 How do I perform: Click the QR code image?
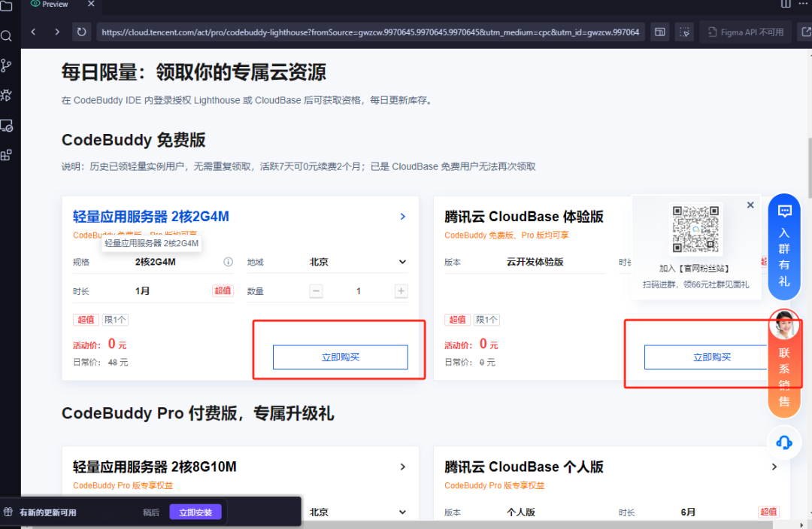click(695, 229)
